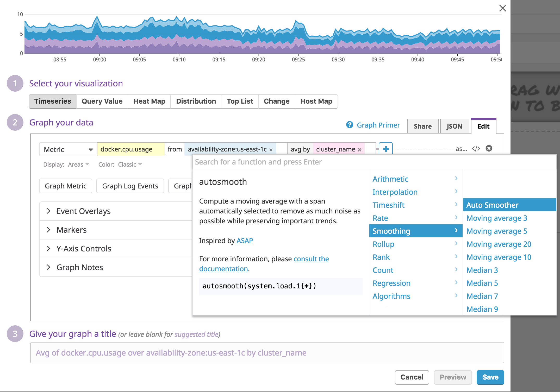Open the Regression function category
The height and width of the screenshot is (392, 560).
tap(392, 283)
